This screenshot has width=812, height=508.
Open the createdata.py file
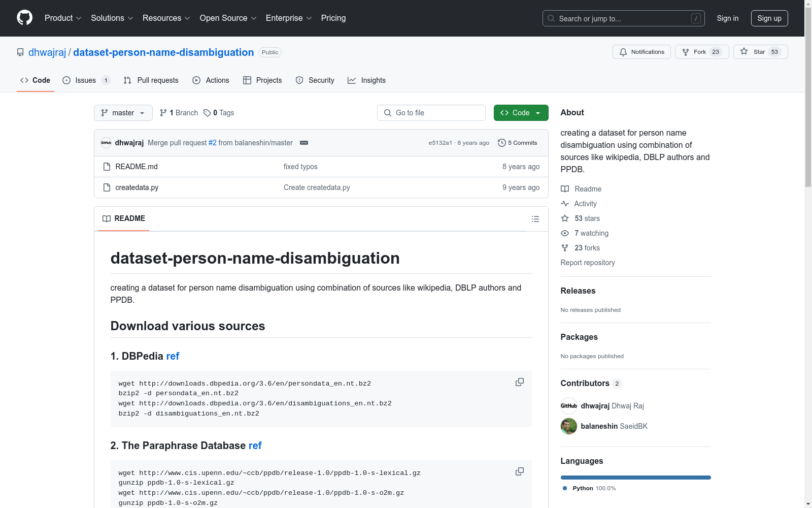coord(137,187)
